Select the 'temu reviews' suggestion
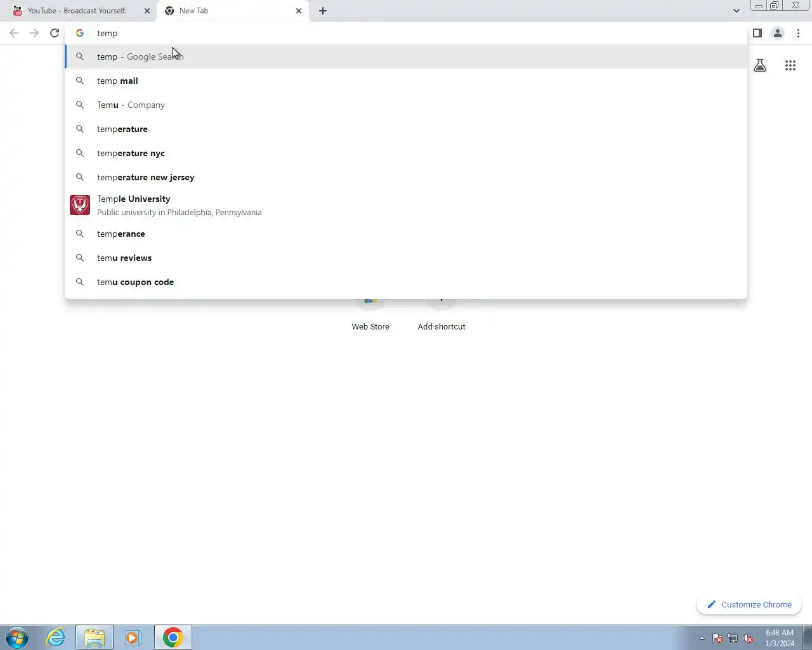This screenshot has height=650, width=812. click(x=406, y=258)
